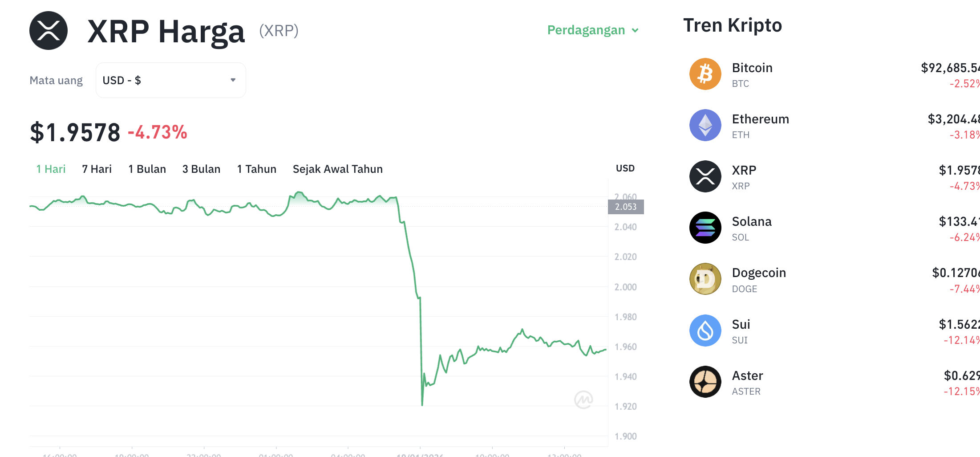Click the XRP logo in the page header
Image resolution: width=980 pixels, height=457 pixels.
pos(49,30)
